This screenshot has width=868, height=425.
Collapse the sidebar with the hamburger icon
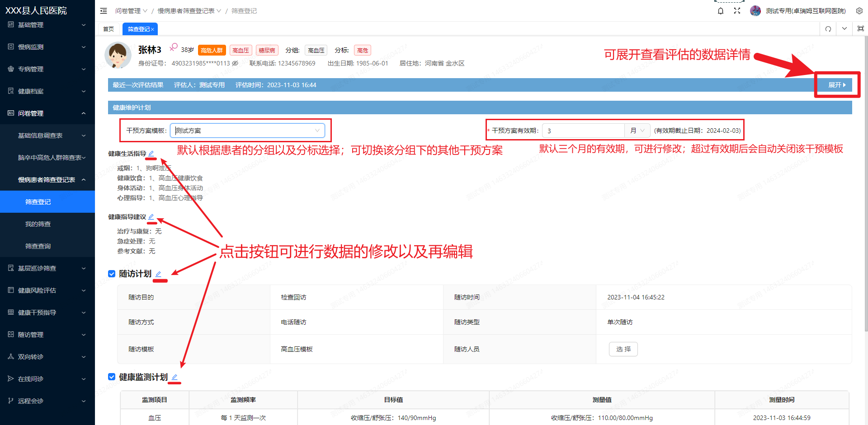(104, 11)
